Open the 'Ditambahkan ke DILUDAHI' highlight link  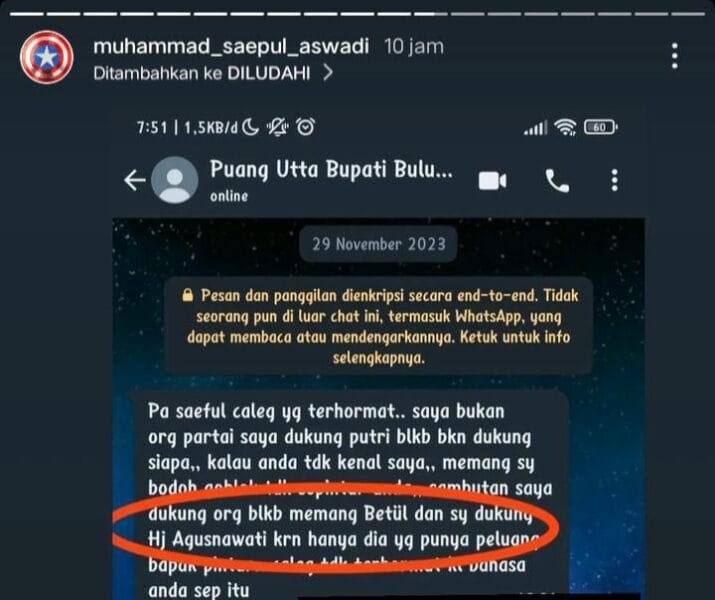[202, 73]
